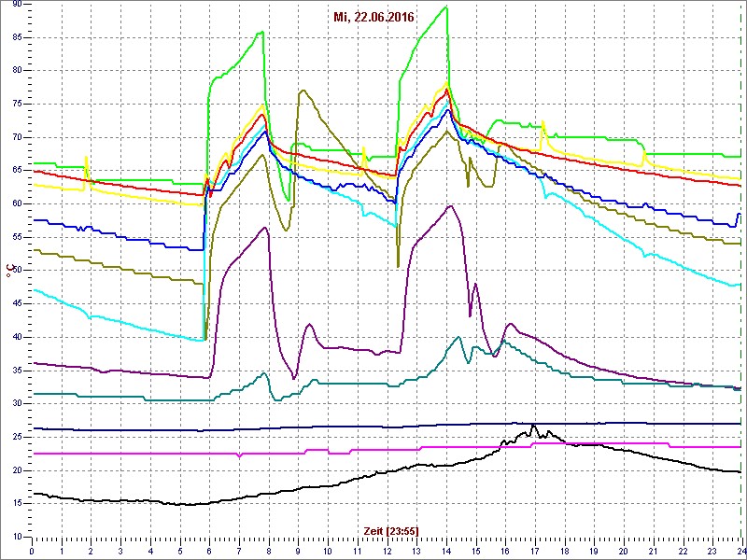Image resolution: width=747 pixels, height=560 pixels.
Task: Select hour 1 on the time axis
Action: coord(62,551)
